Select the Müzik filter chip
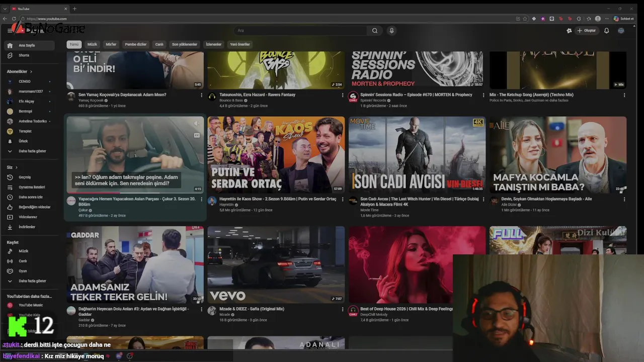The image size is (644, 362). [92, 44]
